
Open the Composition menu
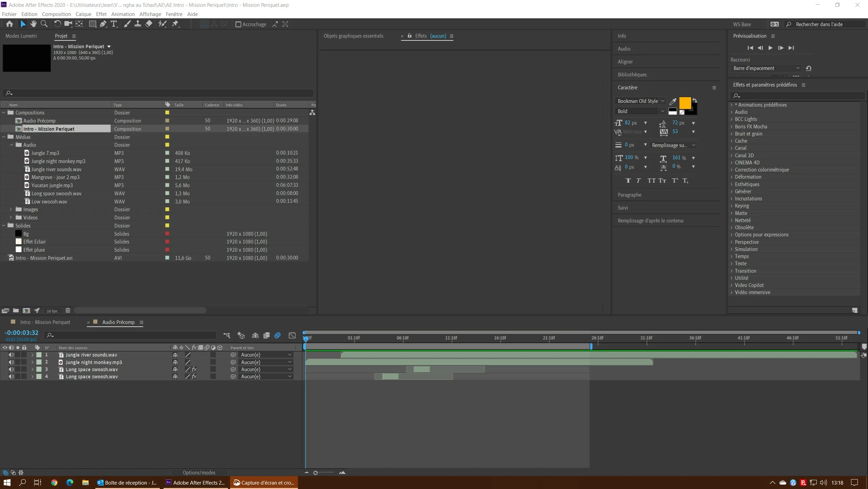pos(56,14)
